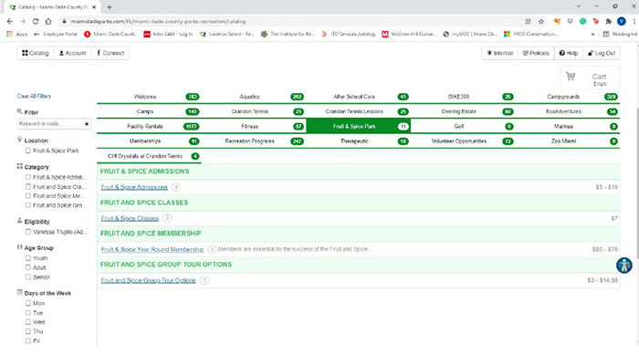Clear All Filters
Viewport: 639px width, 364px height.
click(x=34, y=97)
